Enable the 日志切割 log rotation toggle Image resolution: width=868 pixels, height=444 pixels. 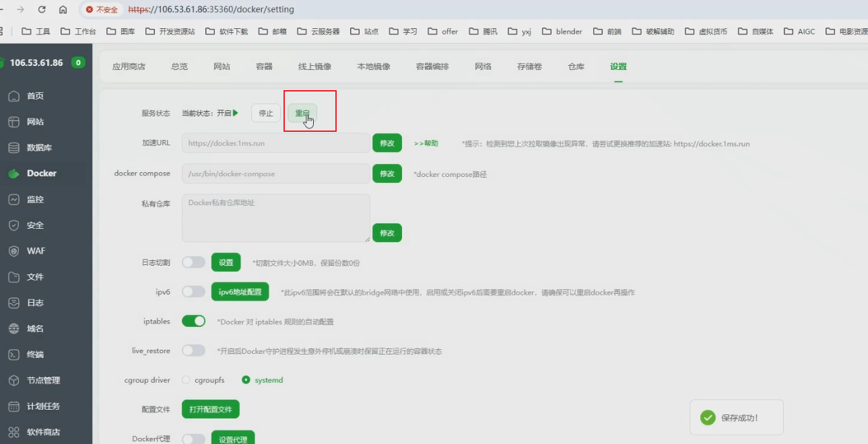coord(193,262)
